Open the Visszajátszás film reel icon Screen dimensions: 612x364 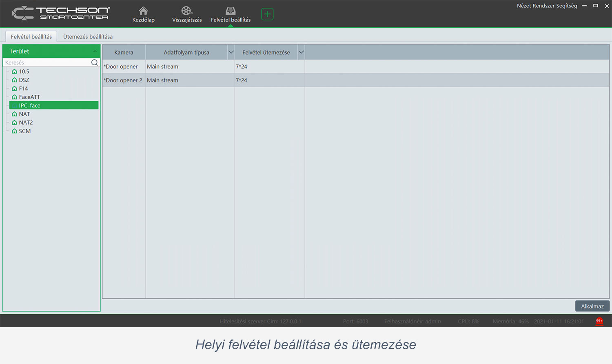pos(186,11)
